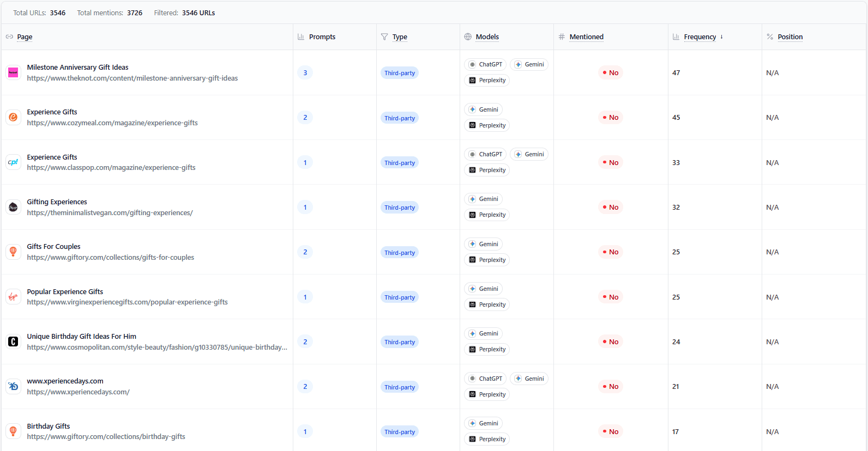This screenshot has height=451, width=868.
Task: Open classpop.com experience gifts URL
Action: coord(111,167)
